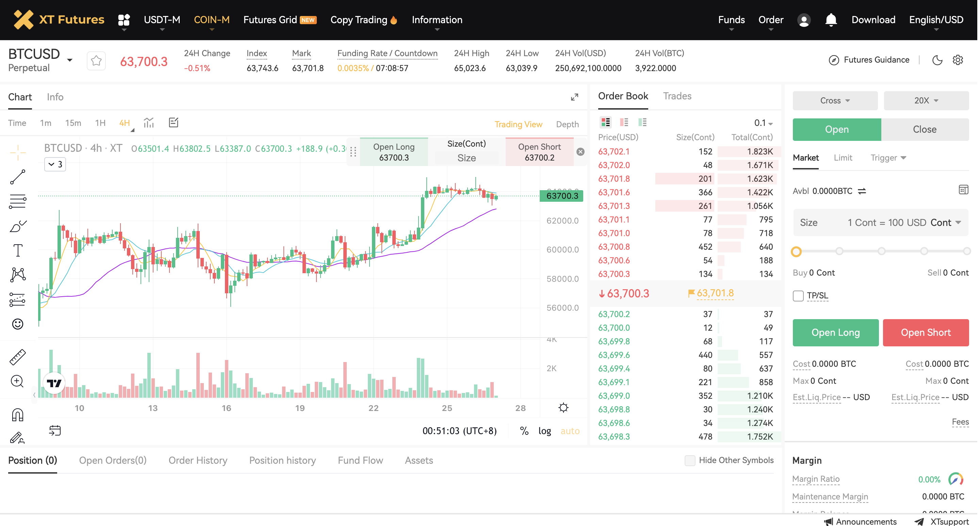This screenshot has width=980, height=526.
Task: Open futures settings via the gear icon
Action: click(x=958, y=60)
